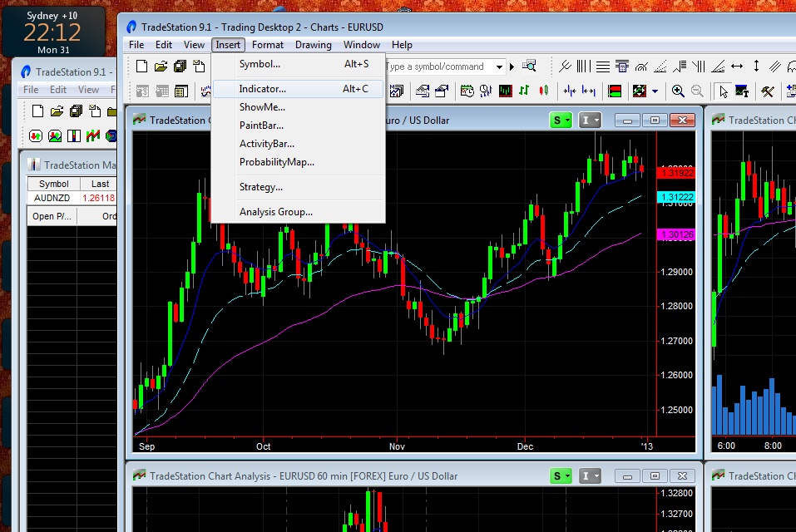This screenshot has width=796, height=532.
Task: Click the Zoom In magnifier icon
Action: tap(678, 91)
